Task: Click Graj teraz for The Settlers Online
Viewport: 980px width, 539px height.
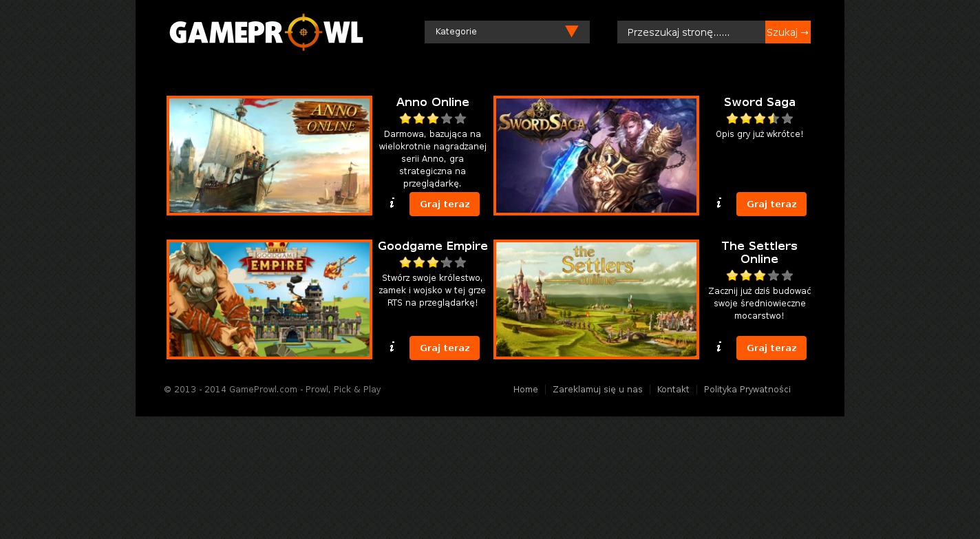Action: point(771,348)
